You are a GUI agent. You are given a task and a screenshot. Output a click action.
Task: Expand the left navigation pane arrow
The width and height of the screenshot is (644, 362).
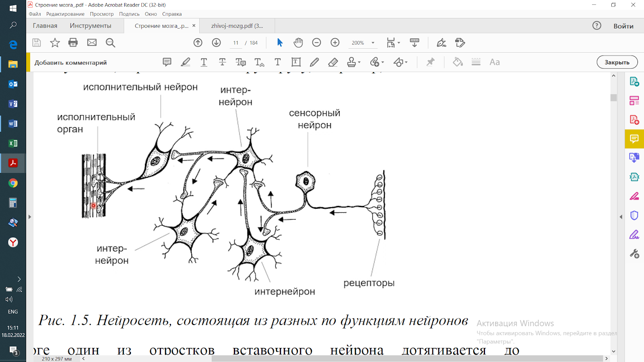click(30, 217)
